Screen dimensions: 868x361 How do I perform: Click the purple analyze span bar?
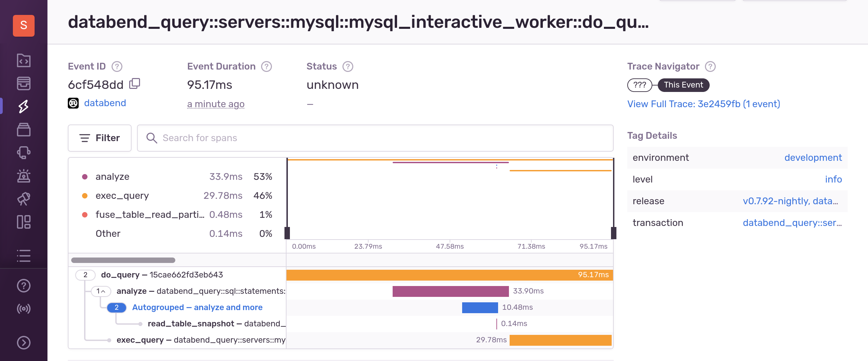pos(450,291)
